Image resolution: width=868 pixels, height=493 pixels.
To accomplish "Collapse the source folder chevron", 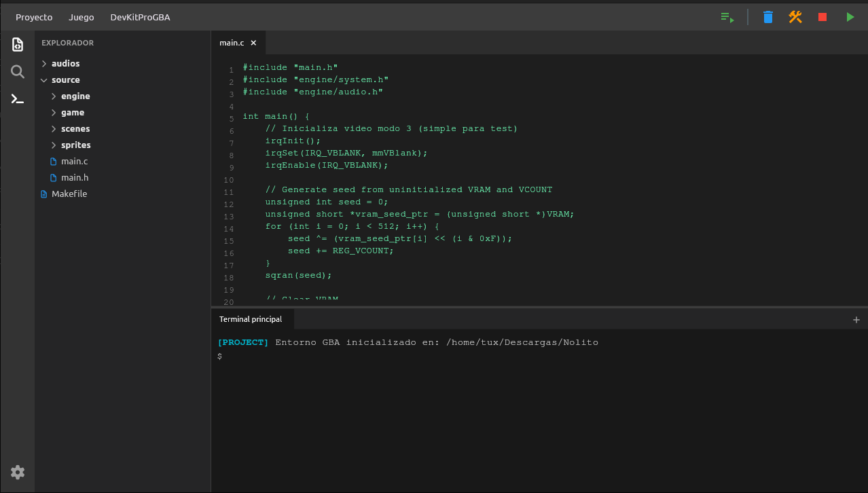I will click(45, 80).
